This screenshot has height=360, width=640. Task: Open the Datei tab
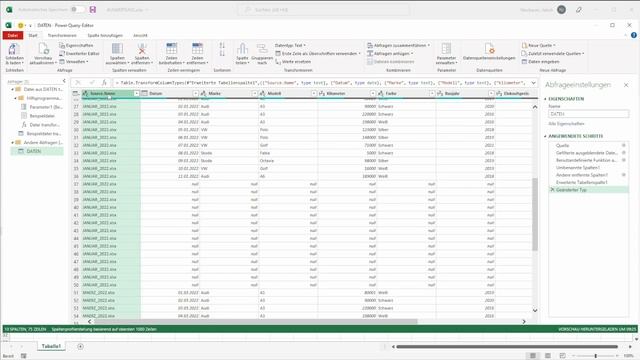13,36
